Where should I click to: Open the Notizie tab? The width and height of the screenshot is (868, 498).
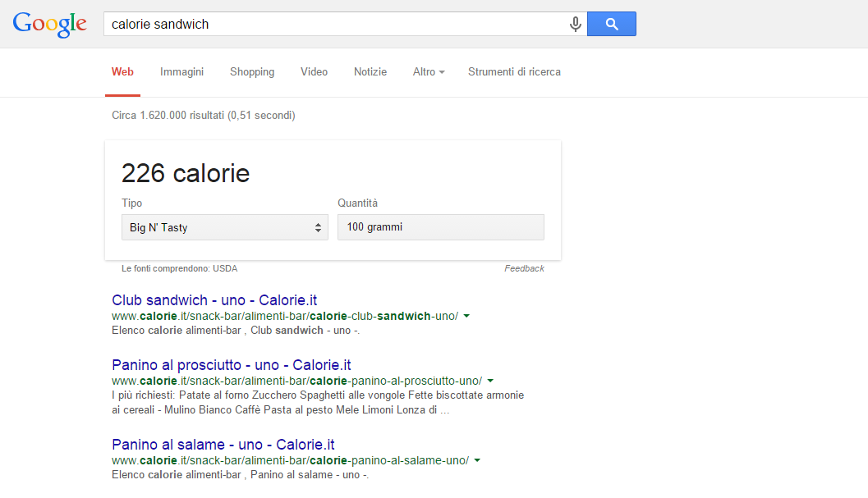[370, 72]
